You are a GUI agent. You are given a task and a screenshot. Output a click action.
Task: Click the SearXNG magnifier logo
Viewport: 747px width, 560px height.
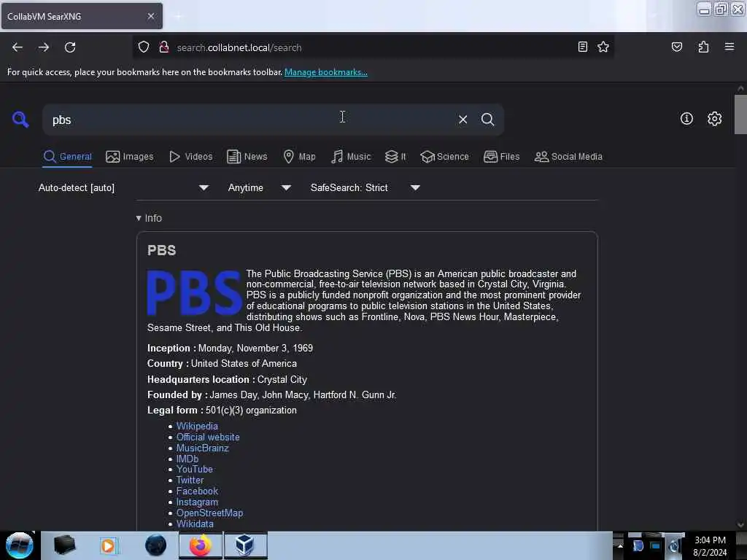[20, 119]
